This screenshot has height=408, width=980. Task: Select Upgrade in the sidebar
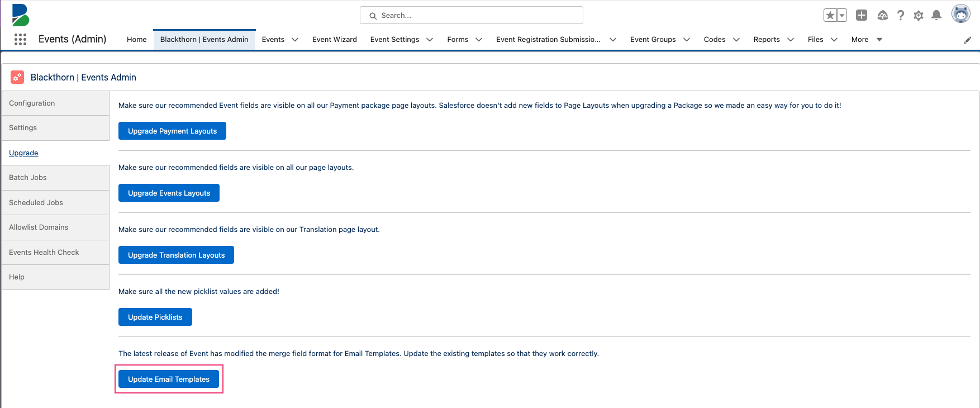[x=55, y=153]
